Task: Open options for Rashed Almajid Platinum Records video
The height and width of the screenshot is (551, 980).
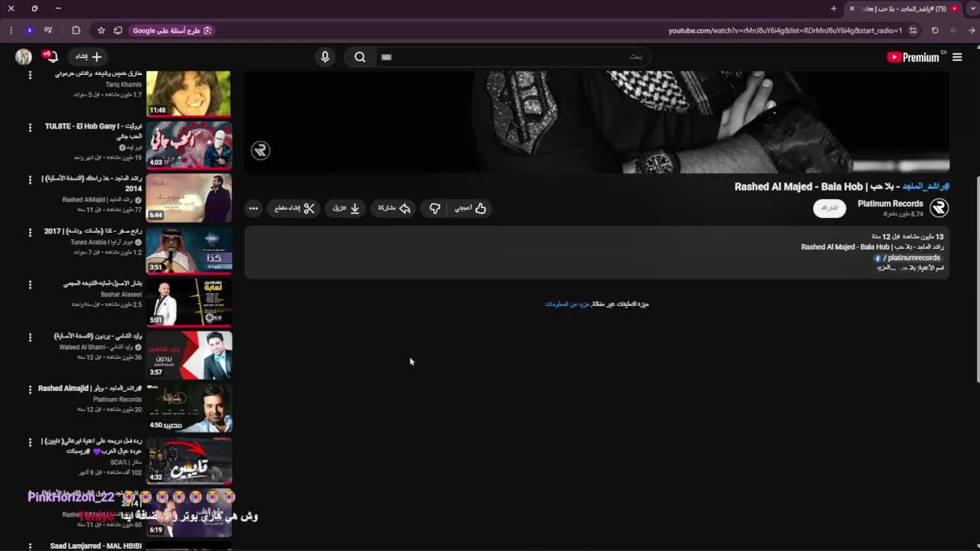Action: pos(30,390)
